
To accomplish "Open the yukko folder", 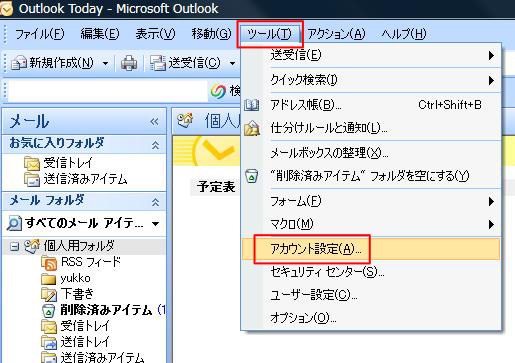I will (75, 279).
